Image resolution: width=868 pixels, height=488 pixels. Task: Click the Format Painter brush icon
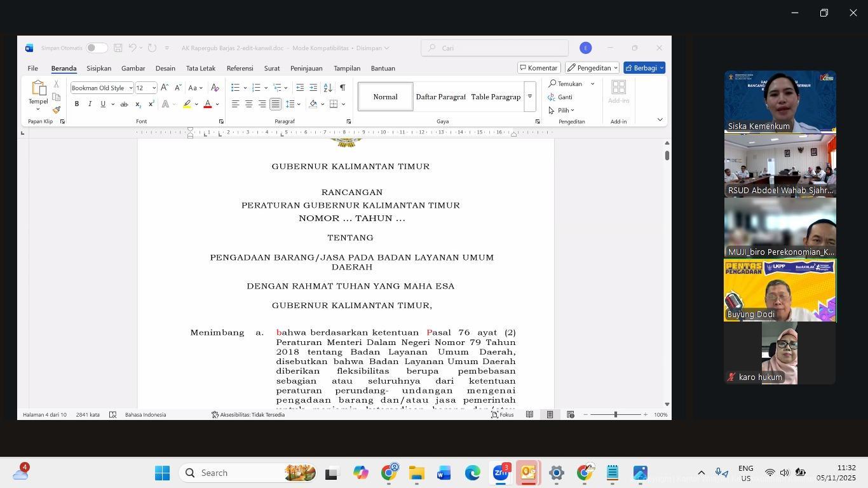click(57, 110)
